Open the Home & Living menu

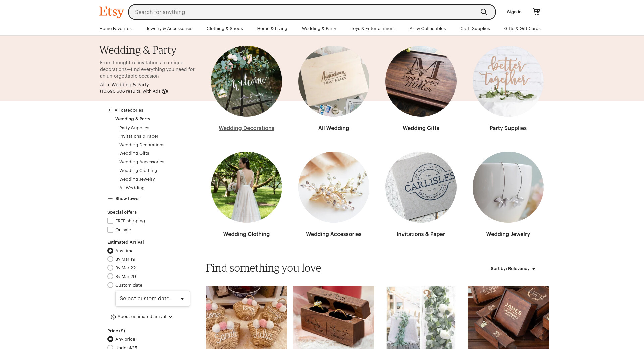[272, 29]
